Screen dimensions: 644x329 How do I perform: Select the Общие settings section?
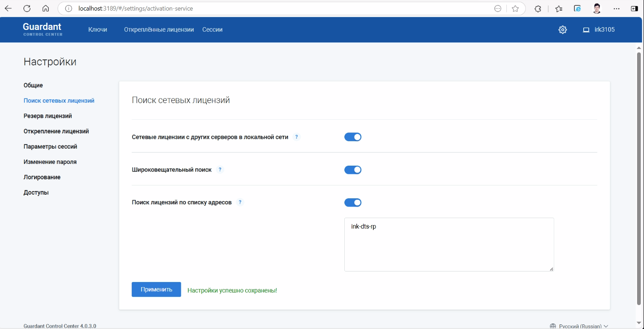(33, 85)
